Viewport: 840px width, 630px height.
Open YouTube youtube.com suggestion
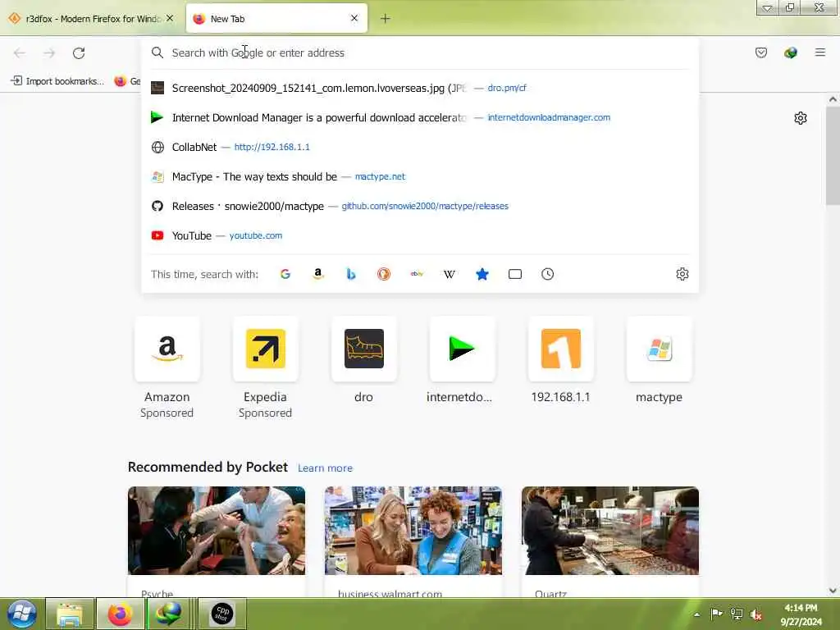(420, 235)
